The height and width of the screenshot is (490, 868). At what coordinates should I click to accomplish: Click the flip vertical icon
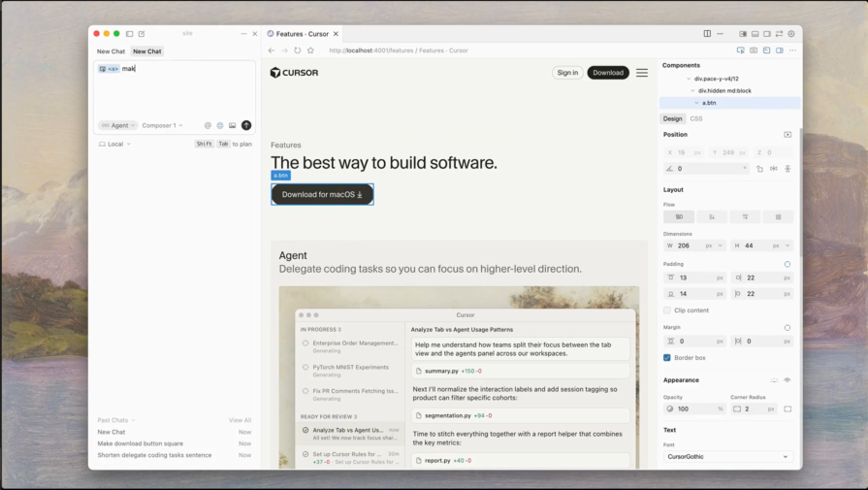(788, 169)
